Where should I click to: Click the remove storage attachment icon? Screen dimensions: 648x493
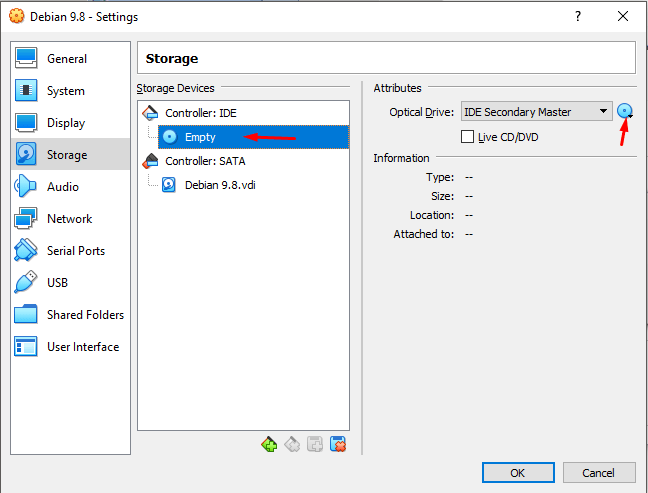338,445
